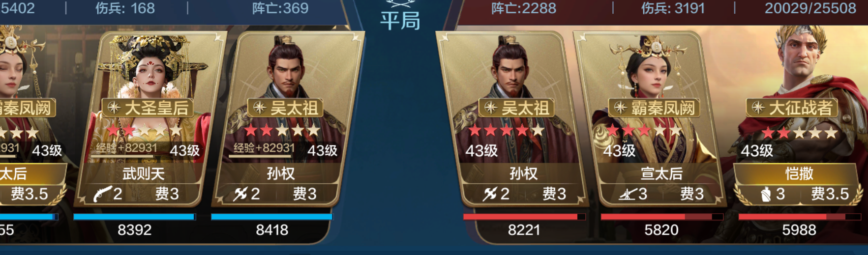The image size is (868, 255).
Task: Click the 经验+82931 label on 武则天 card
Action: pyautogui.click(x=126, y=148)
